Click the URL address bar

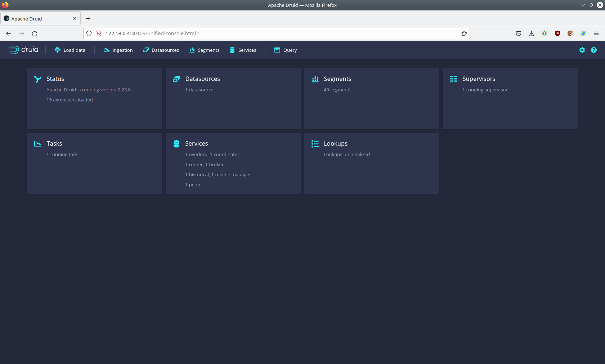click(x=274, y=33)
